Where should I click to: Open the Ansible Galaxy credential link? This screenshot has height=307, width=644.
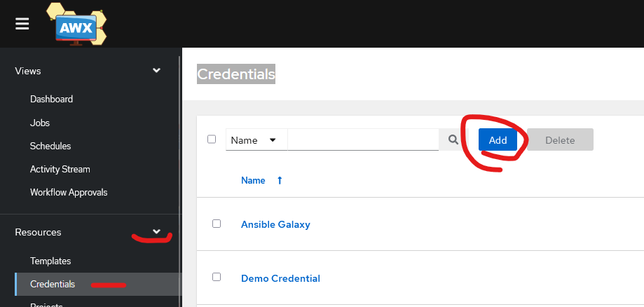click(x=275, y=224)
